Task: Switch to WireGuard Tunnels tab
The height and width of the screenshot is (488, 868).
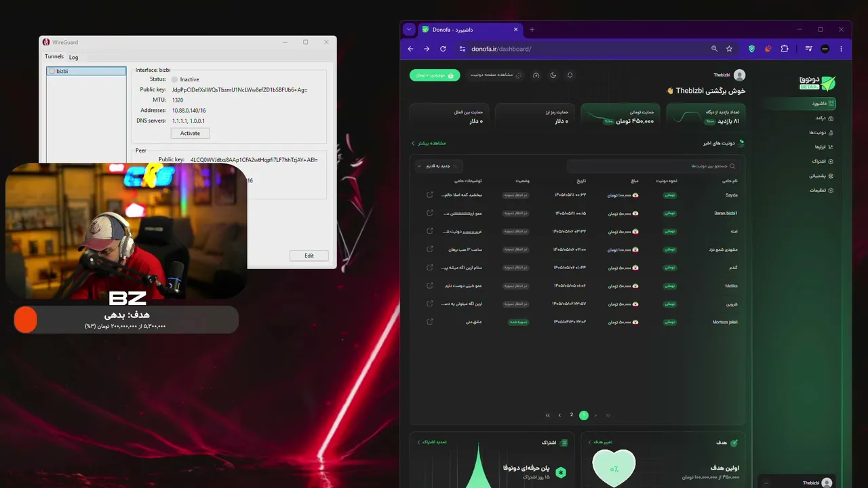Action: (54, 57)
